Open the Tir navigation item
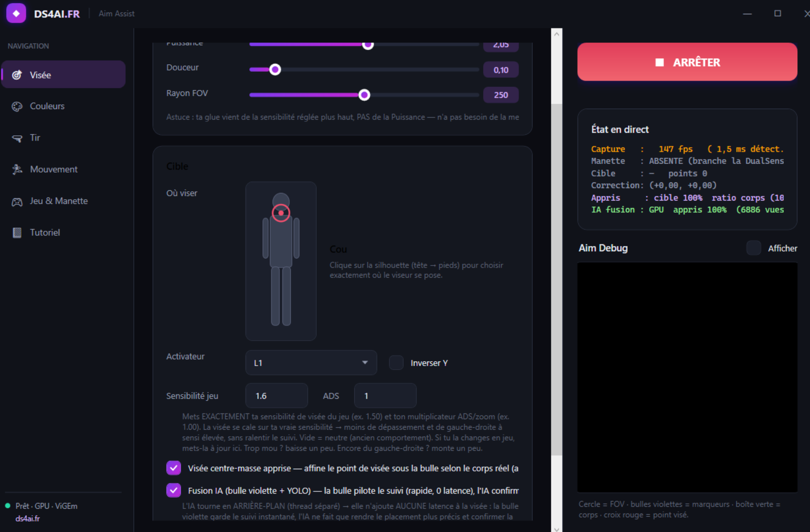This screenshot has width=810, height=532. [63, 137]
